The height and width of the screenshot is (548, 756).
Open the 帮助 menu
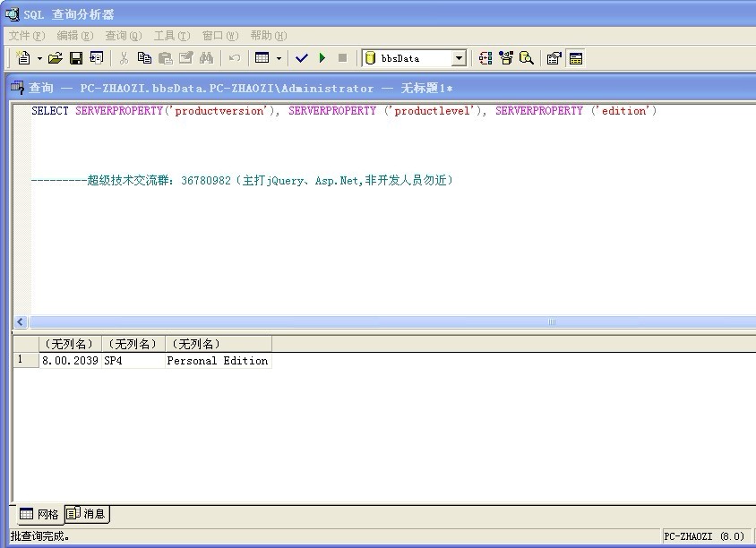[269, 36]
